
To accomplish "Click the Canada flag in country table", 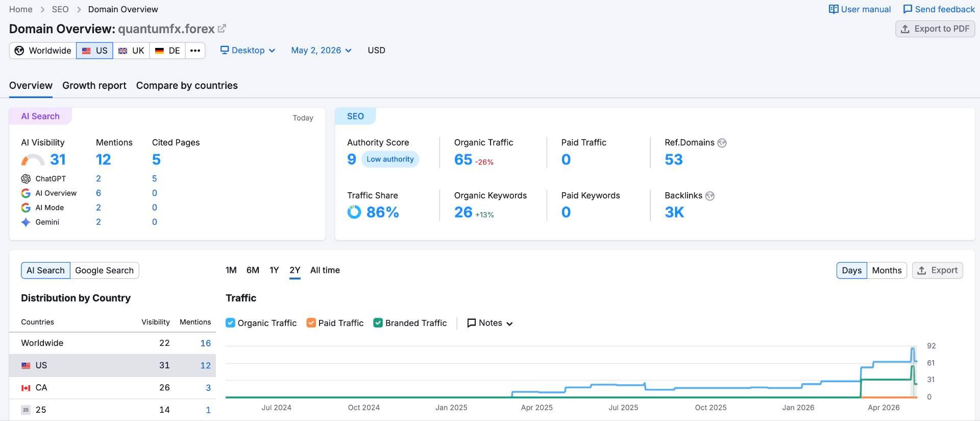I will tap(26, 388).
